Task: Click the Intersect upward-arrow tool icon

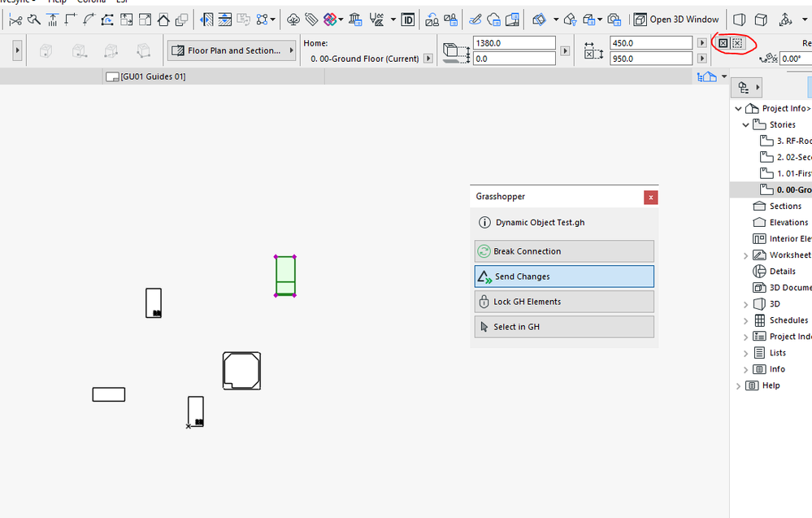Action: [x=52, y=20]
